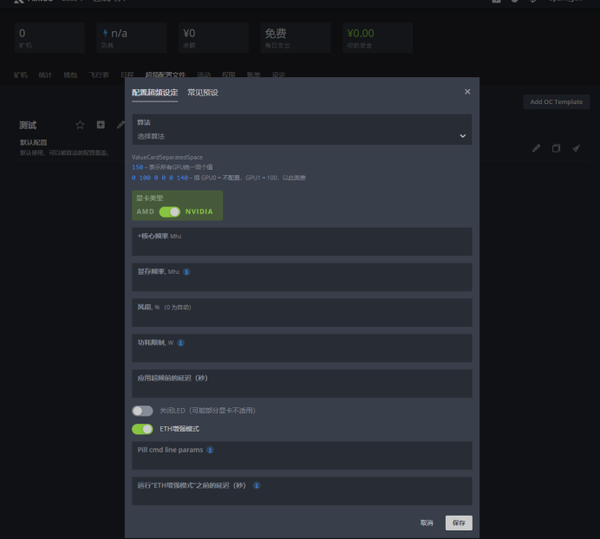Click info icon next to Pill cmd line params
This screenshot has width=600, height=539.
click(211, 450)
